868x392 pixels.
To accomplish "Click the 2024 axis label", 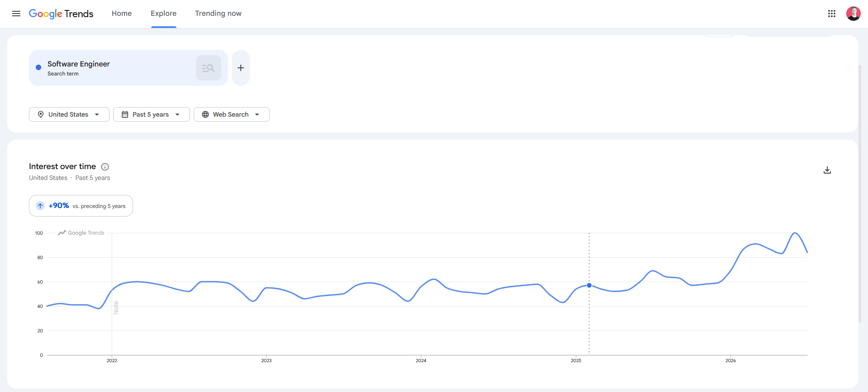I will 421,360.
